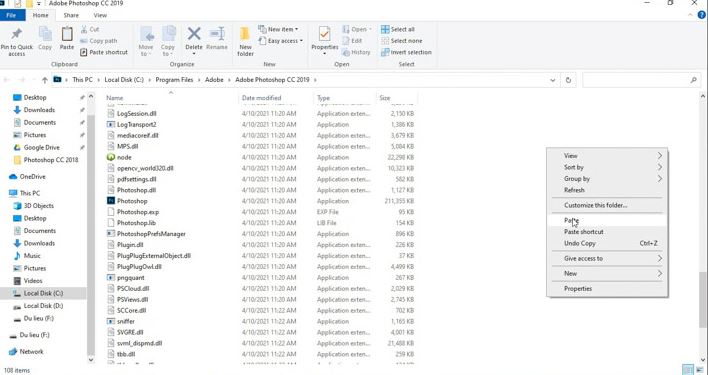Image resolution: width=708 pixels, height=375 pixels.
Task: Open Properties from the ribbon
Action: coord(325,41)
